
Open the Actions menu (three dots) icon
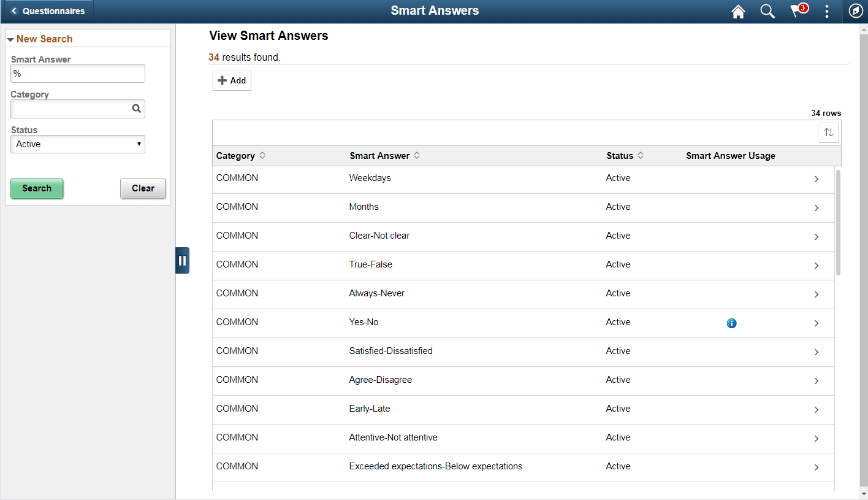coord(826,11)
